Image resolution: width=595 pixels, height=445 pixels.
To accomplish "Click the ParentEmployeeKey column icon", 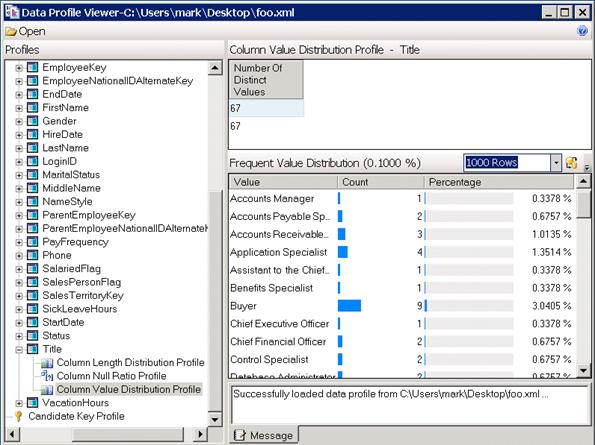I will click(x=33, y=215).
